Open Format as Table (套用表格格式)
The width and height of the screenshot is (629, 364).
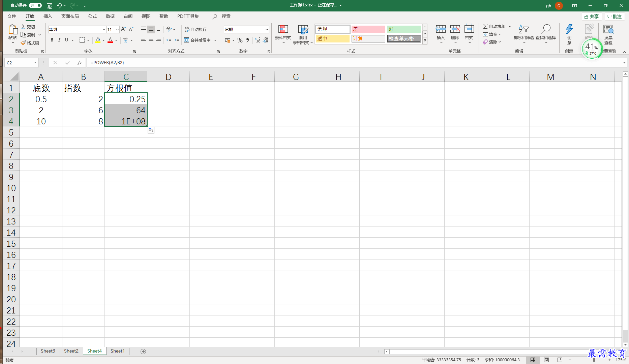click(303, 34)
